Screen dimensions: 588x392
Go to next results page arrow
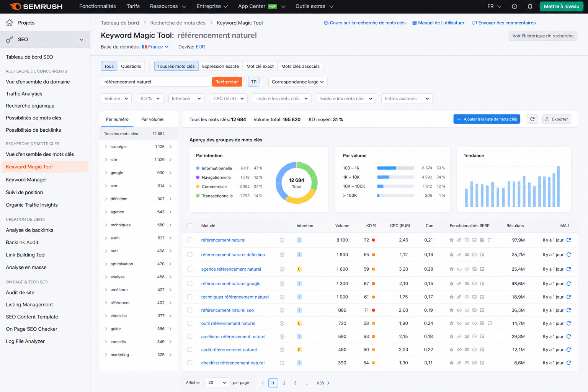(x=328, y=383)
